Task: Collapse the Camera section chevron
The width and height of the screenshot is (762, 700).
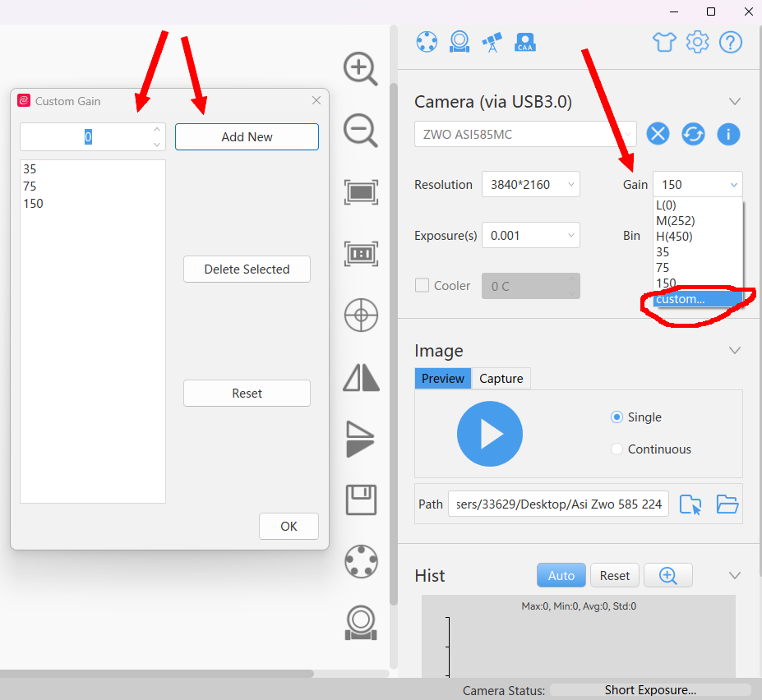Action: pos(734,102)
